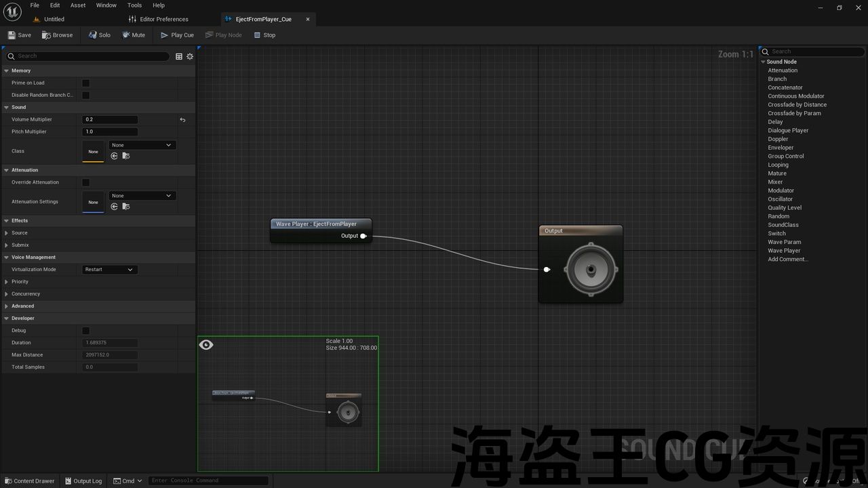Check the Override Attenuation box

86,182
